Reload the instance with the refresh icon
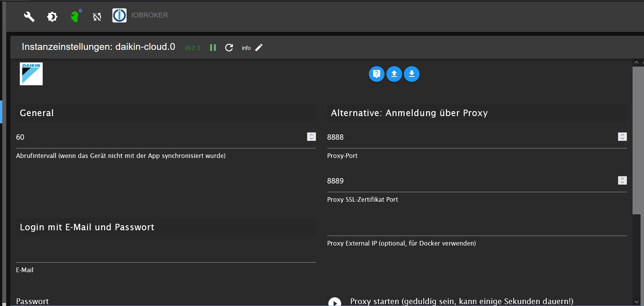The height and width of the screenshot is (306, 644). pyautogui.click(x=229, y=48)
